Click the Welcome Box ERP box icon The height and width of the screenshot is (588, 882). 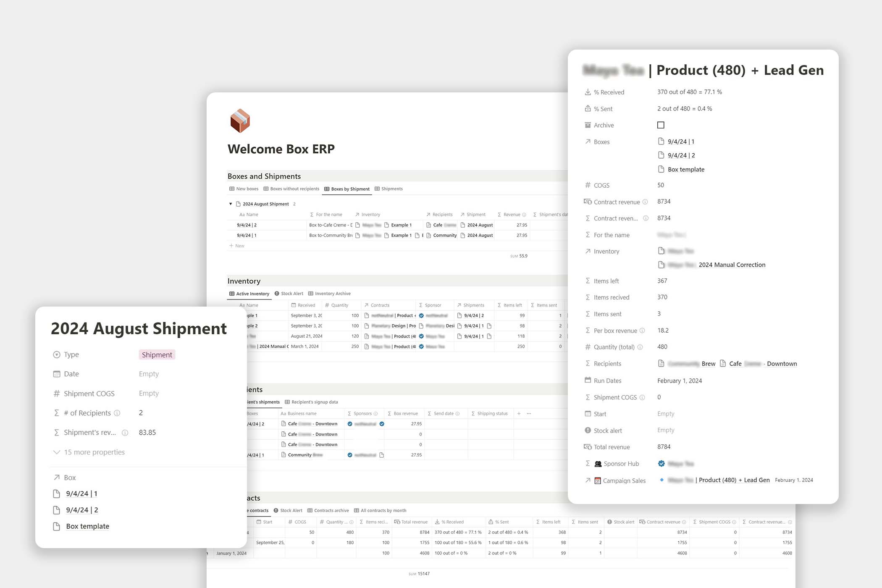point(240,121)
